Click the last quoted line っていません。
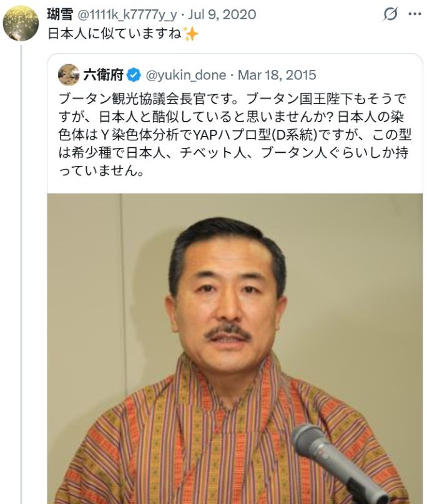 101,170
